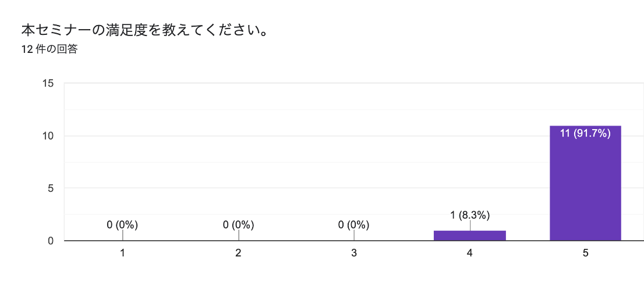Screen dimensions: 644x307
Task: Click the "12 件の回答" response count text
Action: point(49,49)
